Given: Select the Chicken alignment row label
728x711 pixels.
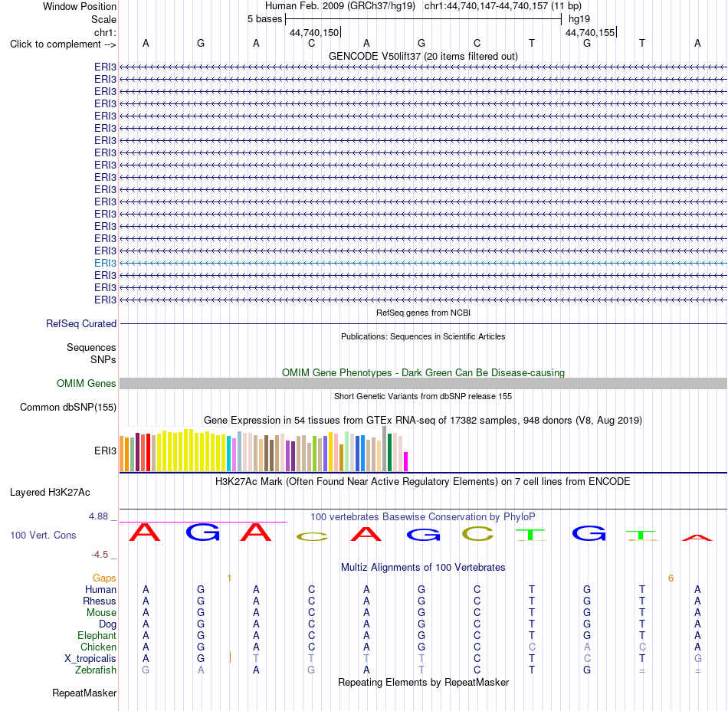Looking at the screenshot, I should 98,647.
